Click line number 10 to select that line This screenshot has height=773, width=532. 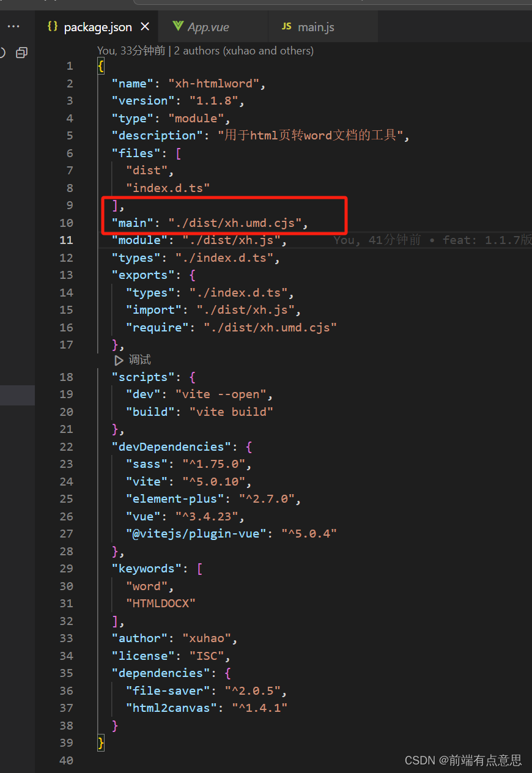click(x=66, y=223)
